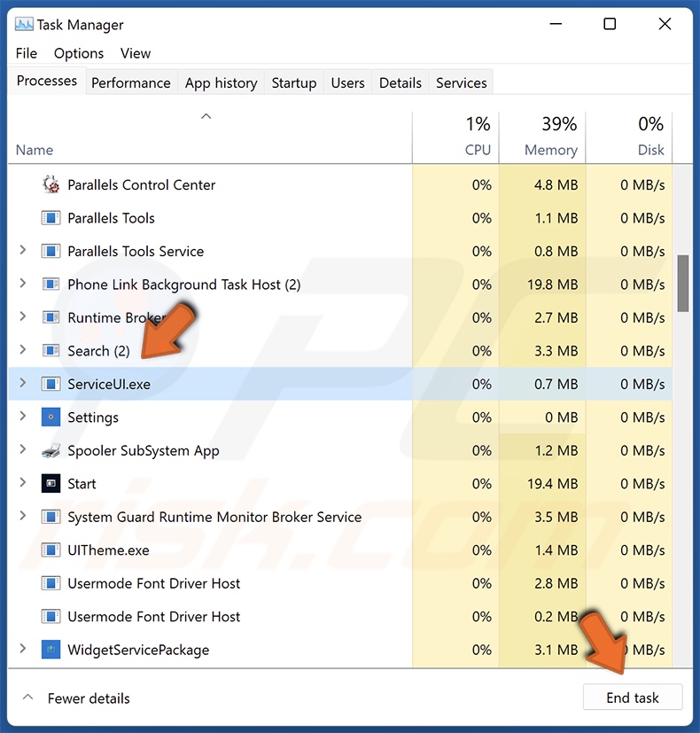700x733 pixels.
Task: Switch to the Users tab
Action: pyautogui.click(x=347, y=82)
